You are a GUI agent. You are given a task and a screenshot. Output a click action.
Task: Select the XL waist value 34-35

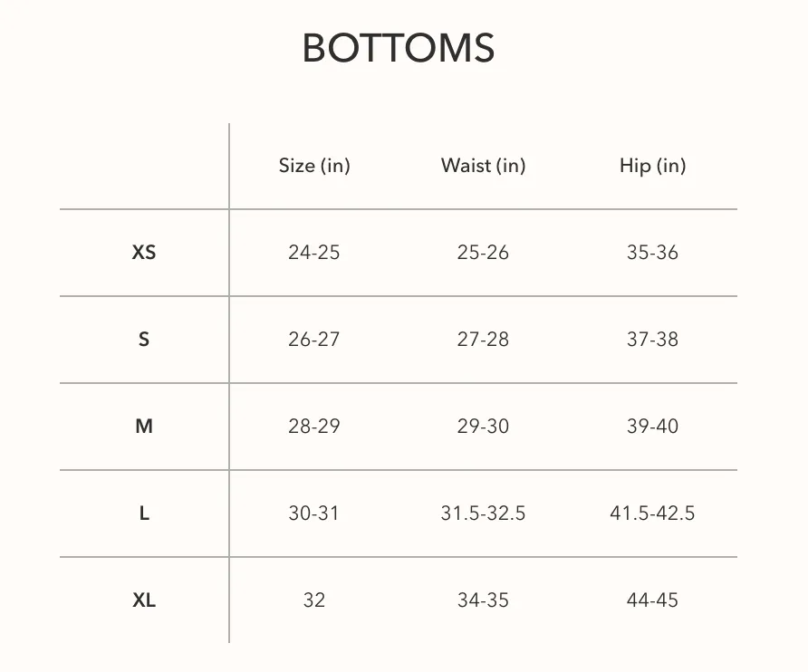coord(483,600)
